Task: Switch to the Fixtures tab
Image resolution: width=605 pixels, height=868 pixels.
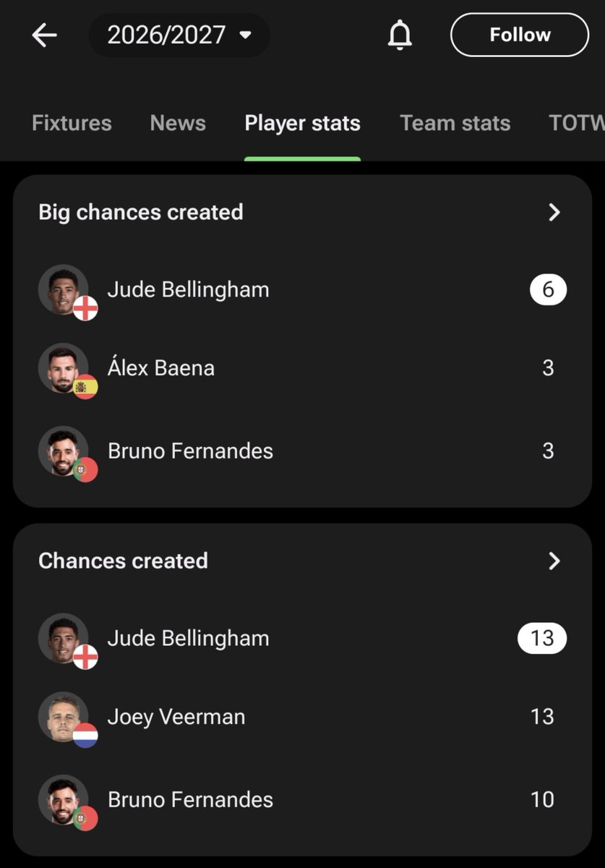Action: [x=72, y=123]
